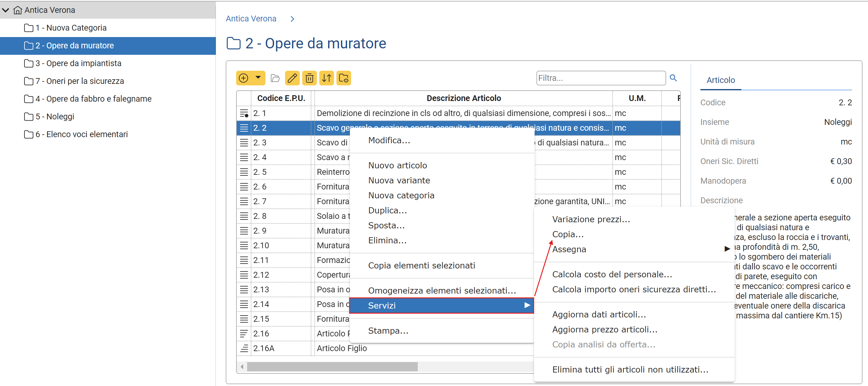Choose Variazione prezzi from the submenu

pos(591,219)
